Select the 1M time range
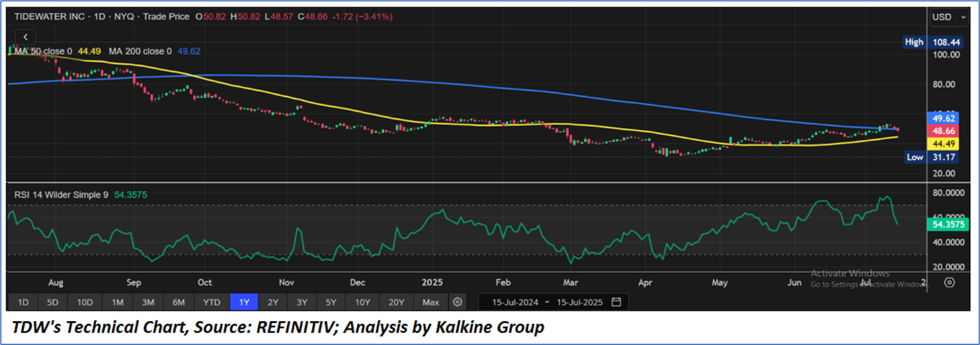This screenshot has width=980, height=345. [x=117, y=302]
